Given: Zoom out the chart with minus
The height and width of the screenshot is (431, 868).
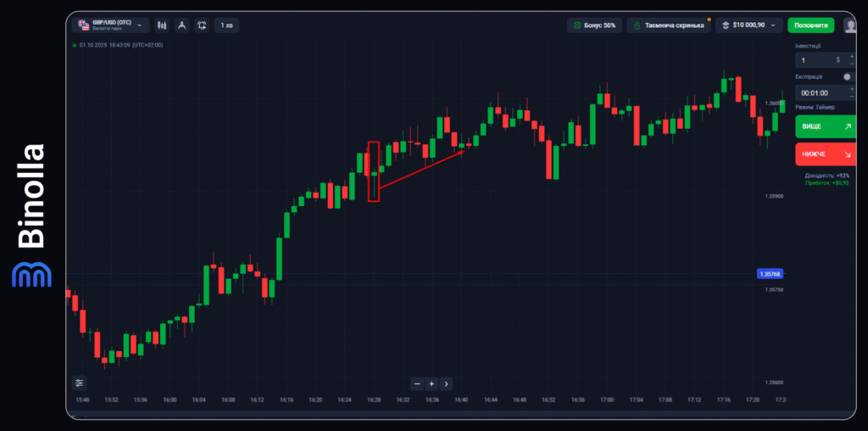Looking at the screenshot, I should [x=416, y=383].
